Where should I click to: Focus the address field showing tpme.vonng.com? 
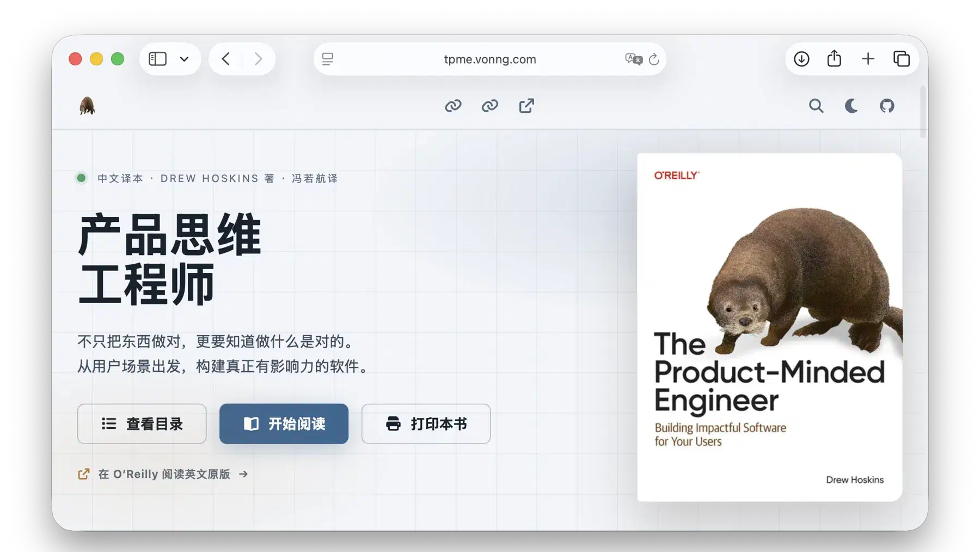click(x=489, y=59)
